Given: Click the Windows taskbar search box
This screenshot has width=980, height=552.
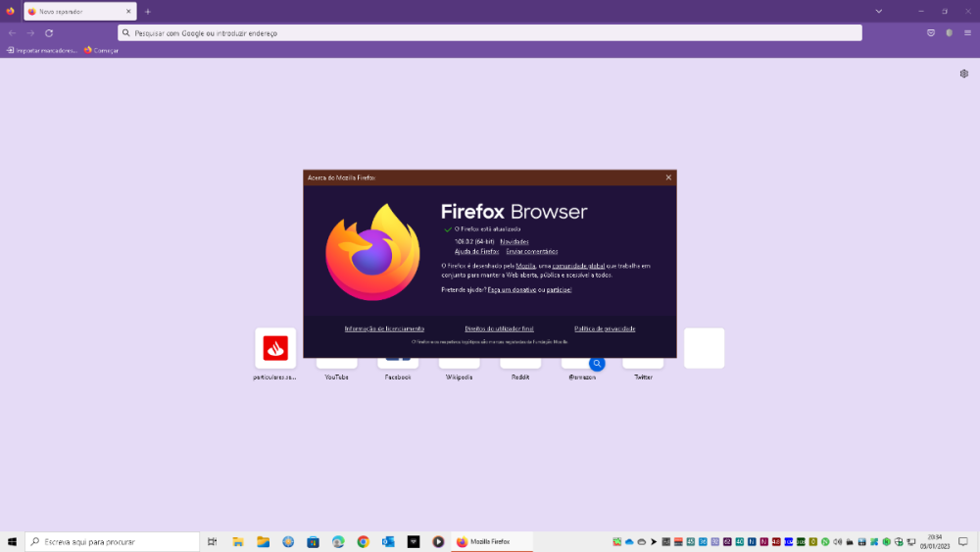Looking at the screenshot, I should pyautogui.click(x=113, y=541).
